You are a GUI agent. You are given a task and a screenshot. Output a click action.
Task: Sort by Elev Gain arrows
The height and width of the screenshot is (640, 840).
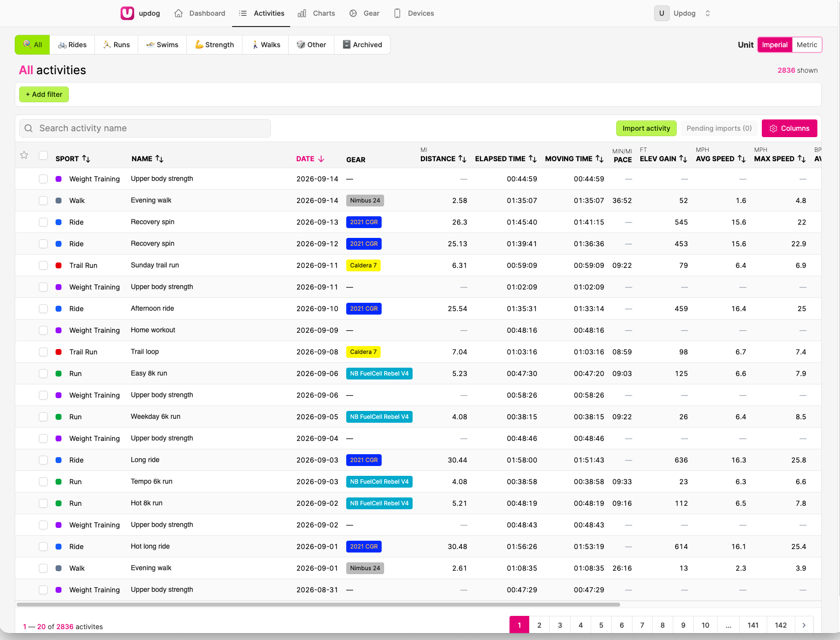pyautogui.click(x=683, y=159)
